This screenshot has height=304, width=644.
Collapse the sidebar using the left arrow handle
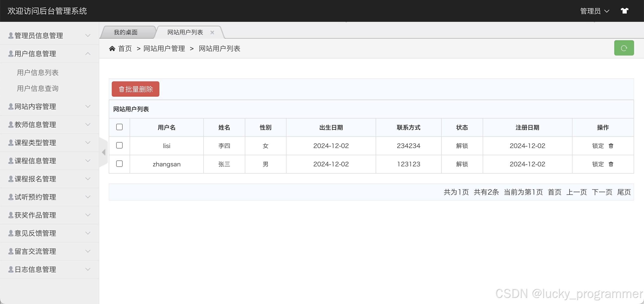click(x=104, y=152)
